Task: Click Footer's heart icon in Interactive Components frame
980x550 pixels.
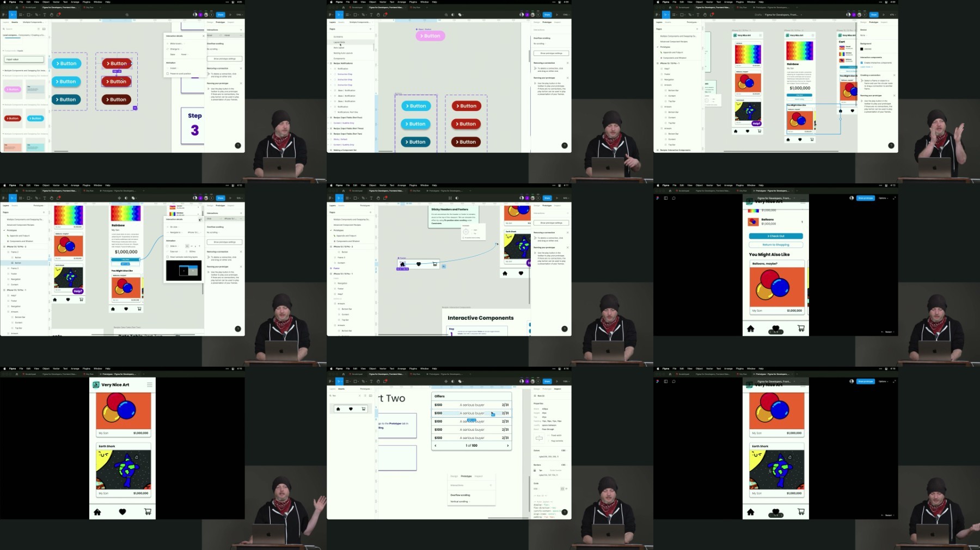Action: point(419,264)
